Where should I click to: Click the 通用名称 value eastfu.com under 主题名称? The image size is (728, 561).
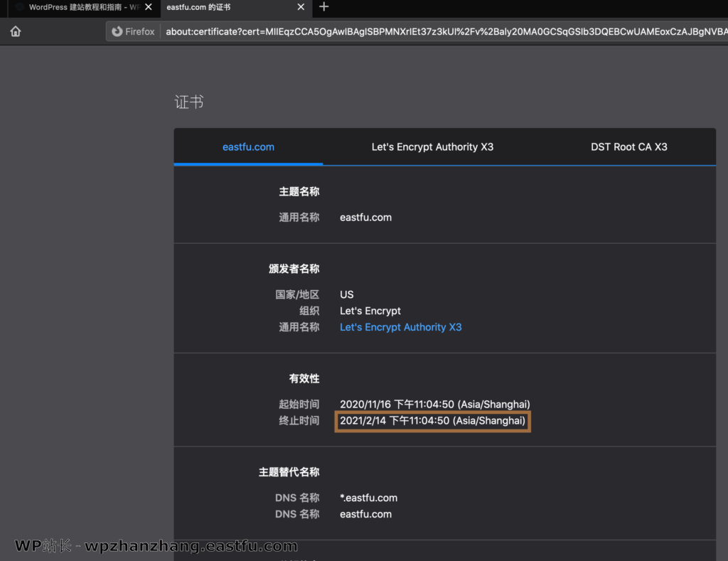coord(365,218)
